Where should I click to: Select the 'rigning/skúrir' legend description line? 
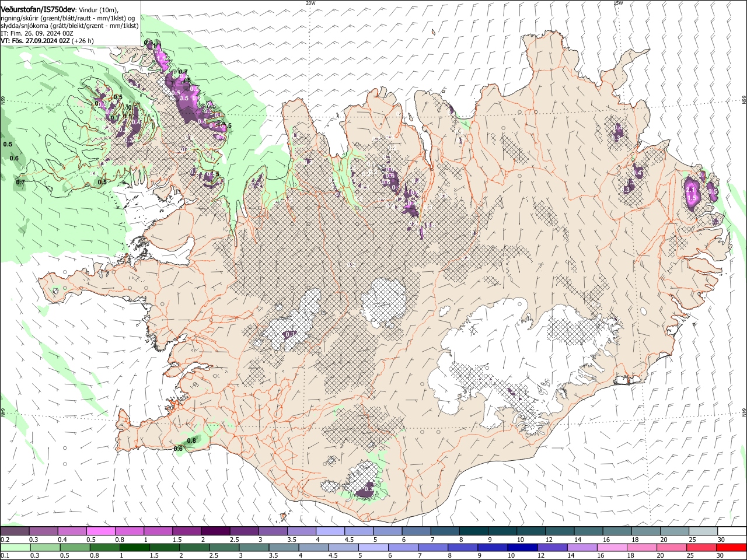pyautogui.click(x=68, y=17)
